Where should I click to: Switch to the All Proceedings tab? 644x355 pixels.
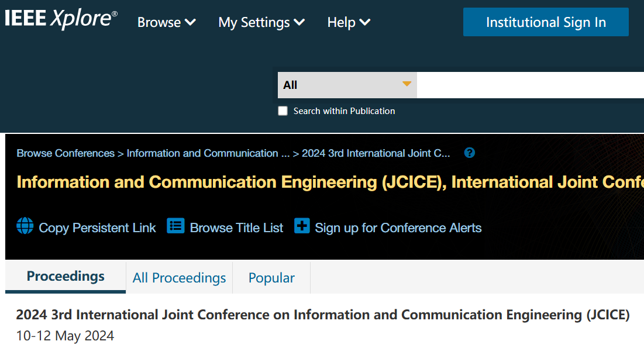[179, 278]
